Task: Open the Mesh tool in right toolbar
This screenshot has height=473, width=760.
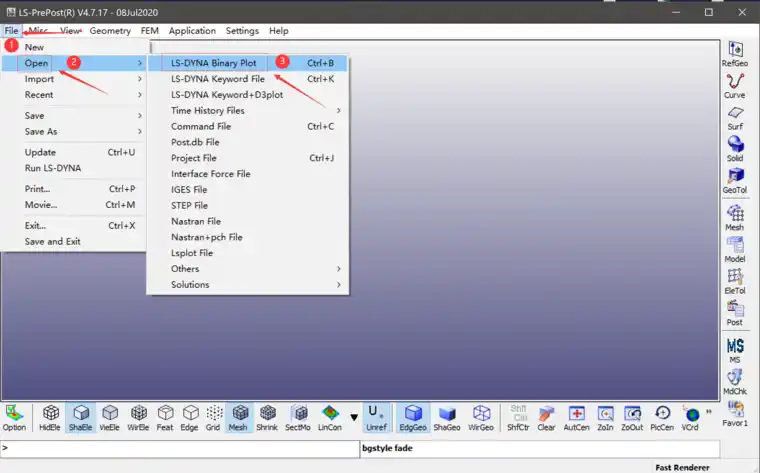Action: tap(735, 218)
